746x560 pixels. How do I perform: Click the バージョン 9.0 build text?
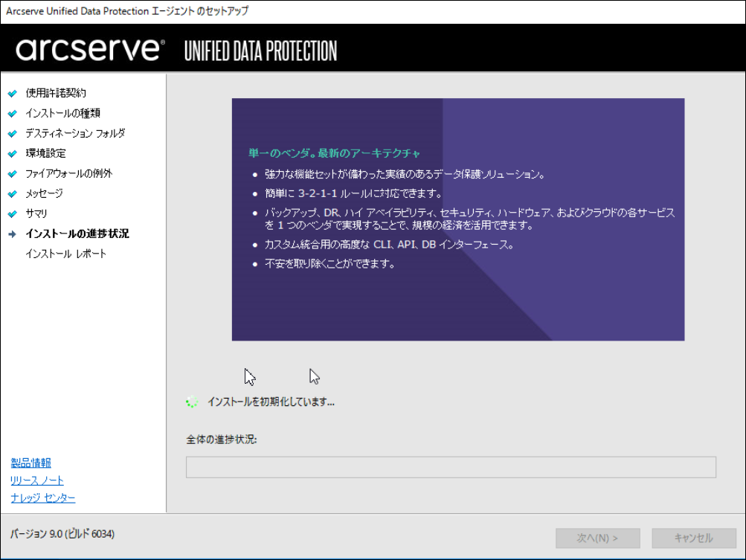(62, 534)
